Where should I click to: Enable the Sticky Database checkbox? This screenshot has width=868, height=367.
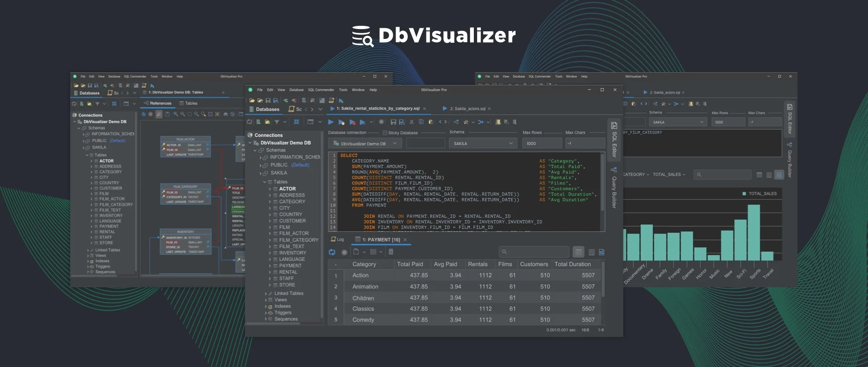(385, 133)
